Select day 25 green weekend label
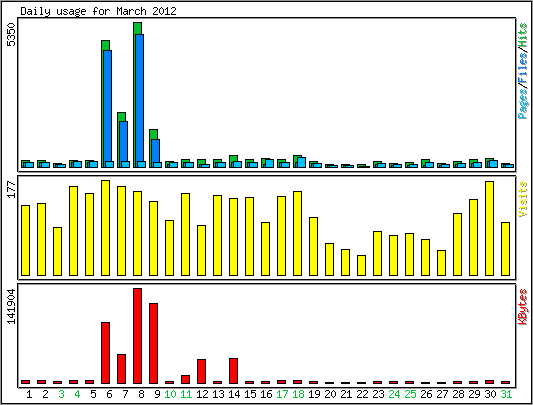 click(410, 394)
